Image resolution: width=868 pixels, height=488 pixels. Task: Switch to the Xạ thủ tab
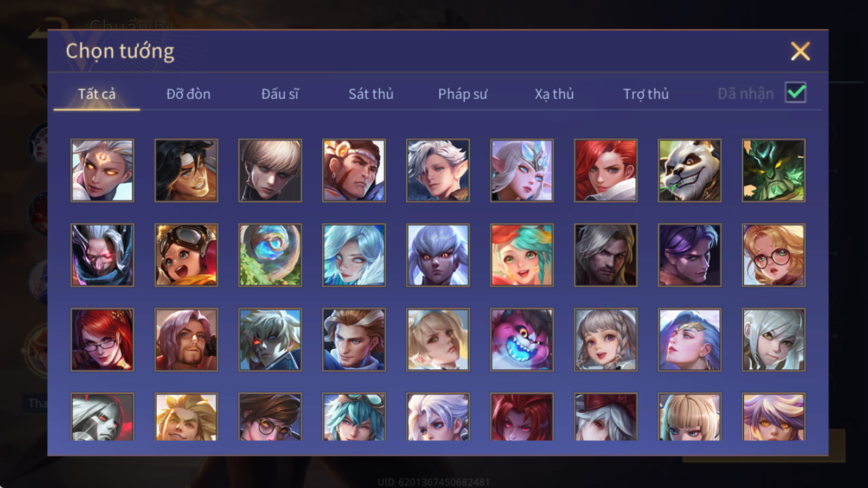click(x=554, y=94)
